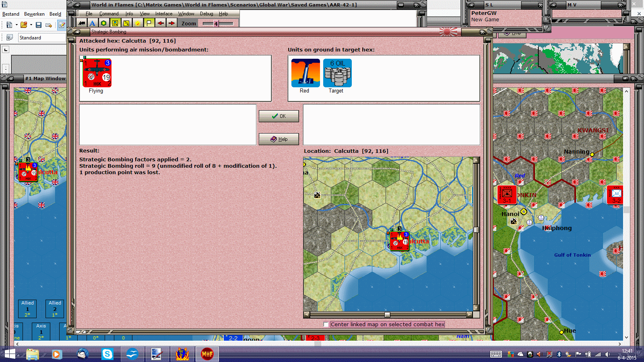This screenshot has width=644, height=362.
Task: Click the Windows Start button
Action: (x=10, y=354)
